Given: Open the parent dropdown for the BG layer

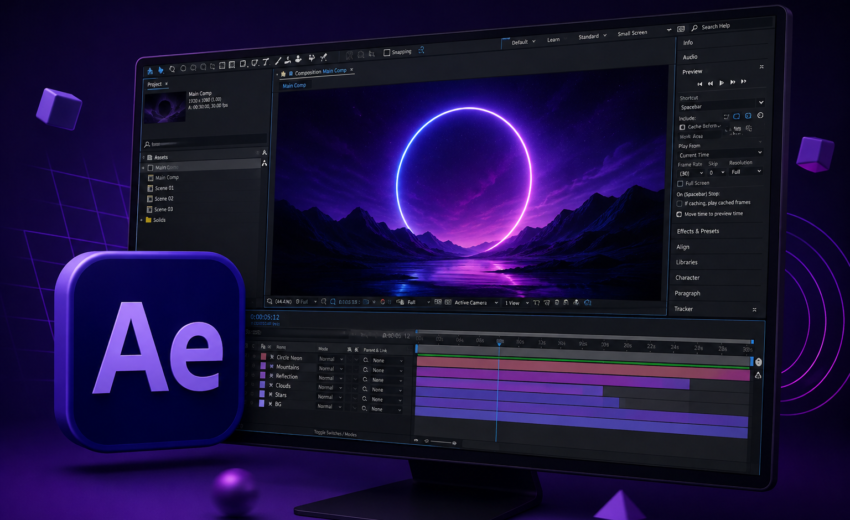Looking at the screenshot, I should [x=387, y=409].
